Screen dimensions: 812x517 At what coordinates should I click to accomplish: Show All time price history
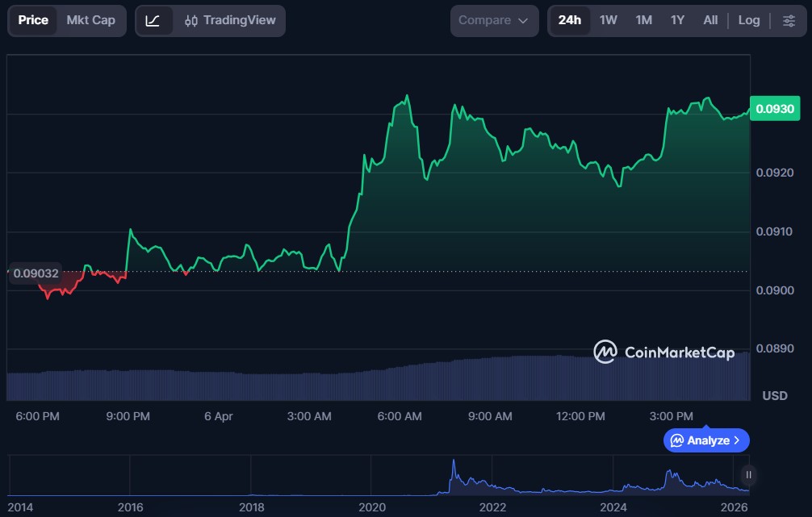tap(710, 20)
